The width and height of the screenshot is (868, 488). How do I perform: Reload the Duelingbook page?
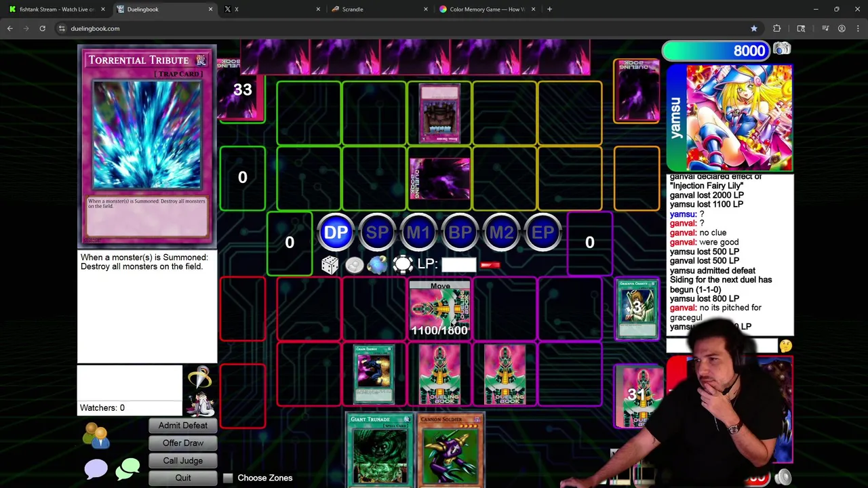point(42,28)
